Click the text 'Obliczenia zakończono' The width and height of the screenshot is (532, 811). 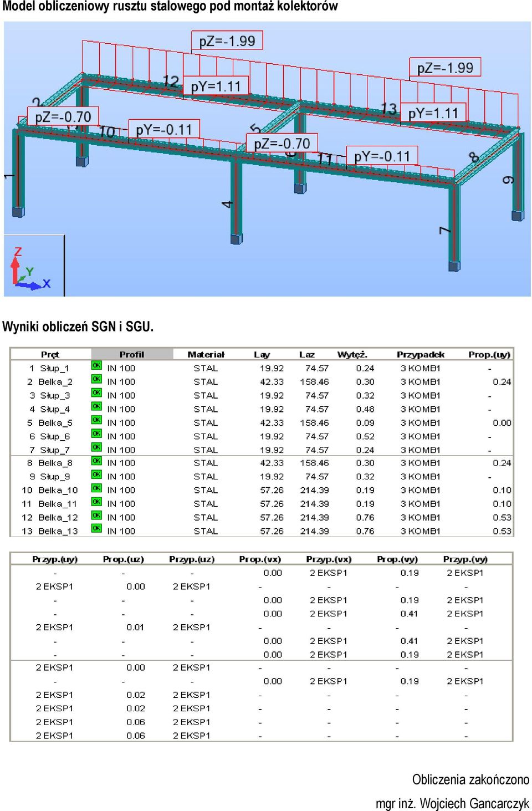[470, 779]
